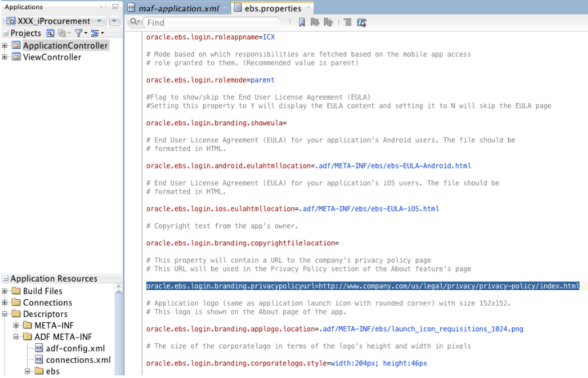The height and width of the screenshot is (378, 588).
Task: Click the Projects search/navigate icon
Action: (50, 33)
